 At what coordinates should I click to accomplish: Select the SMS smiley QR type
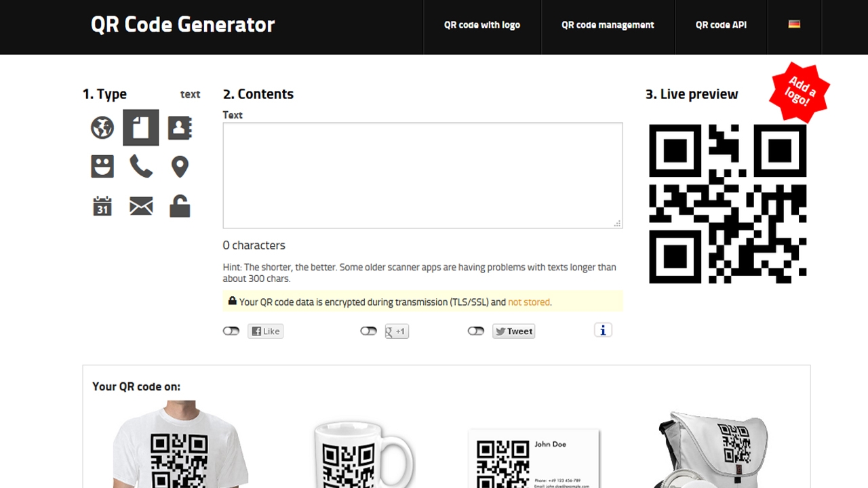102,166
